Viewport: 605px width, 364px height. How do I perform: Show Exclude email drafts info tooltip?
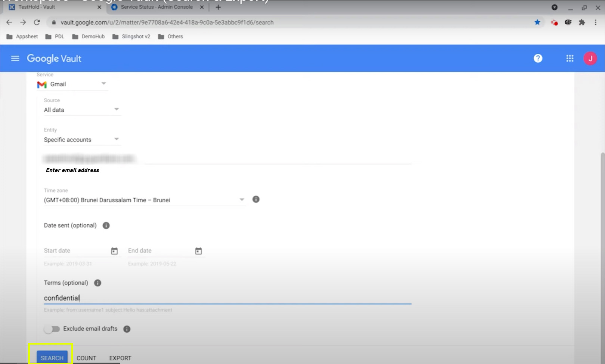coord(127,329)
